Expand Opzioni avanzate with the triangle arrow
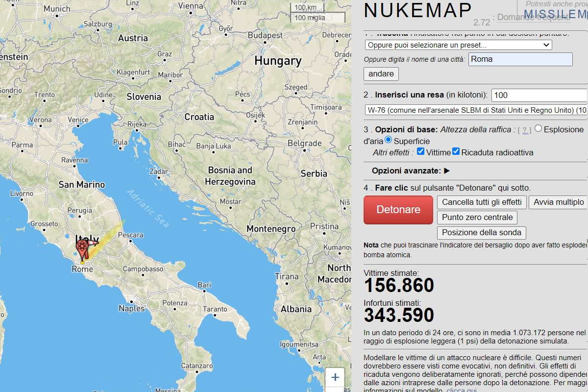 click(x=447, y=171)
